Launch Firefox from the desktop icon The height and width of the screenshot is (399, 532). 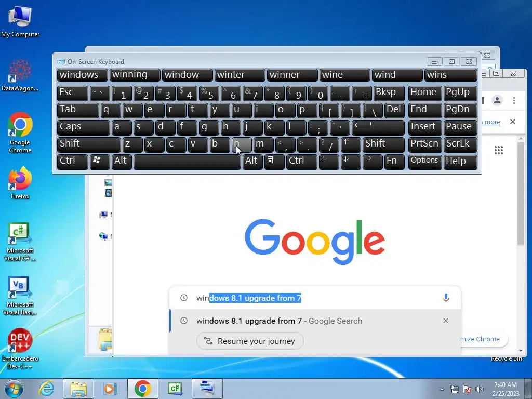point(20,182)
